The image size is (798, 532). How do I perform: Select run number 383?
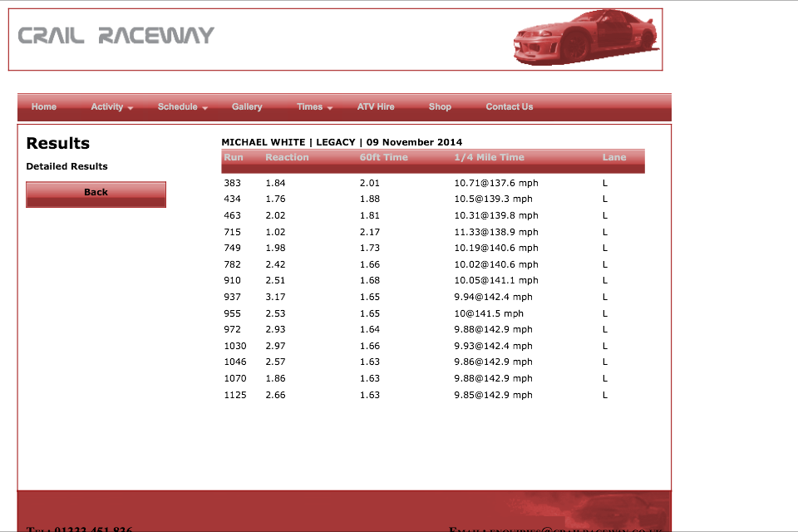tap(232, 183)
